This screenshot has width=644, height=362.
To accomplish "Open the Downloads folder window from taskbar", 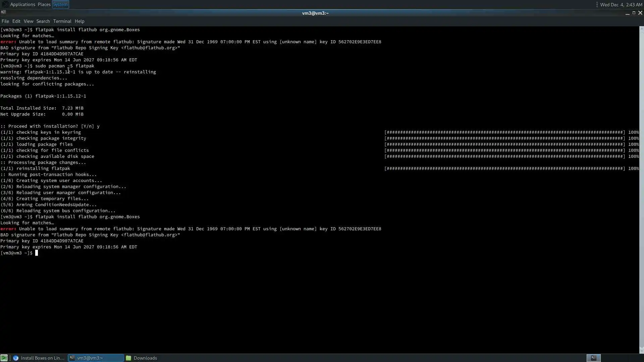I will coord(142,358).
